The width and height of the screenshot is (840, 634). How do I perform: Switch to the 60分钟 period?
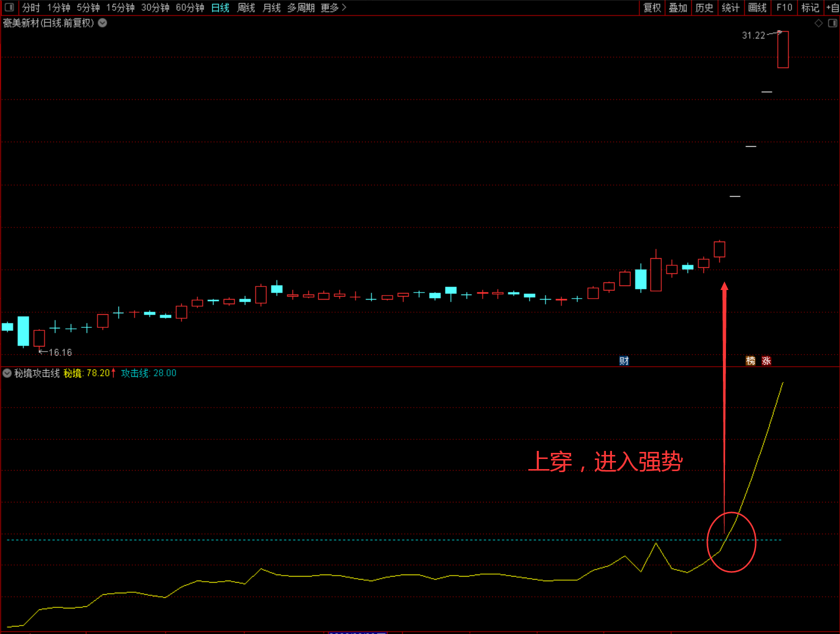pyautogui.click(x=190, y=8)
